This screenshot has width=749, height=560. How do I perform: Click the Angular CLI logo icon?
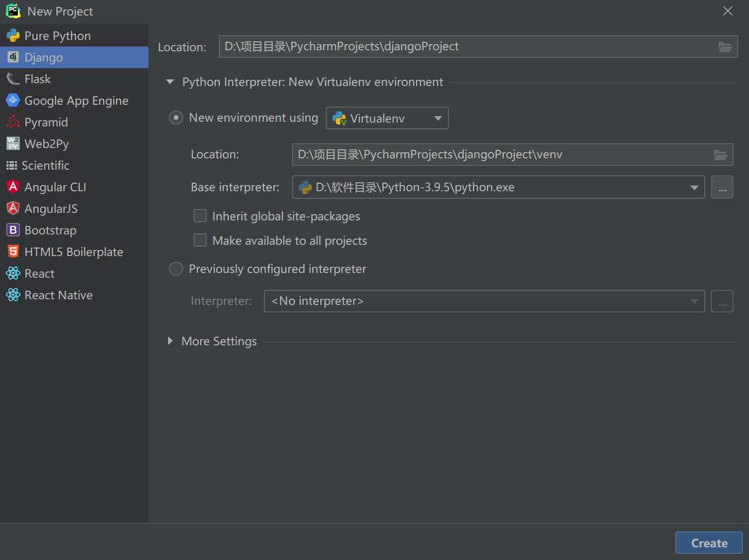(x=13, y=187)
